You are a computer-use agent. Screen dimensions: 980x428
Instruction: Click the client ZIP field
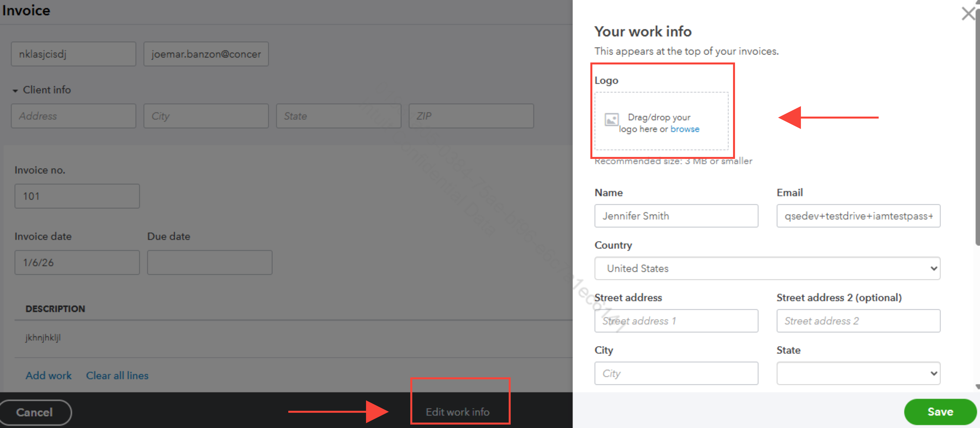(x=471, y=116)
